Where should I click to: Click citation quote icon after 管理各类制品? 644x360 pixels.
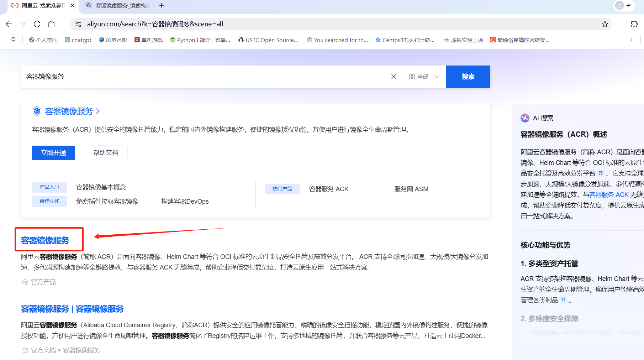[563, 299]
